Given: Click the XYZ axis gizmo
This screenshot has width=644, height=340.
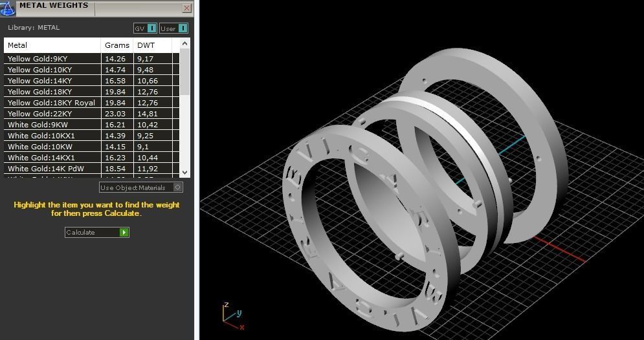Looking at the screenshot, I should 234,316.
